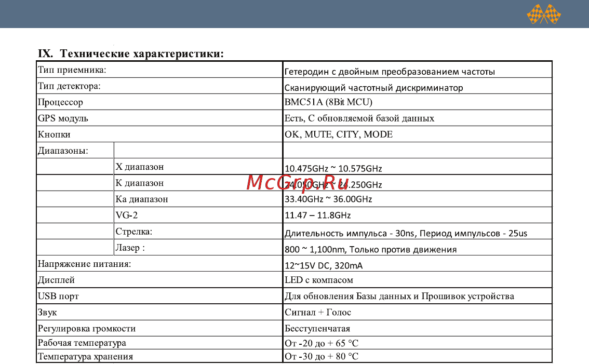Click the 'Звук' row label
589x364 pixels.
[47, 312]
